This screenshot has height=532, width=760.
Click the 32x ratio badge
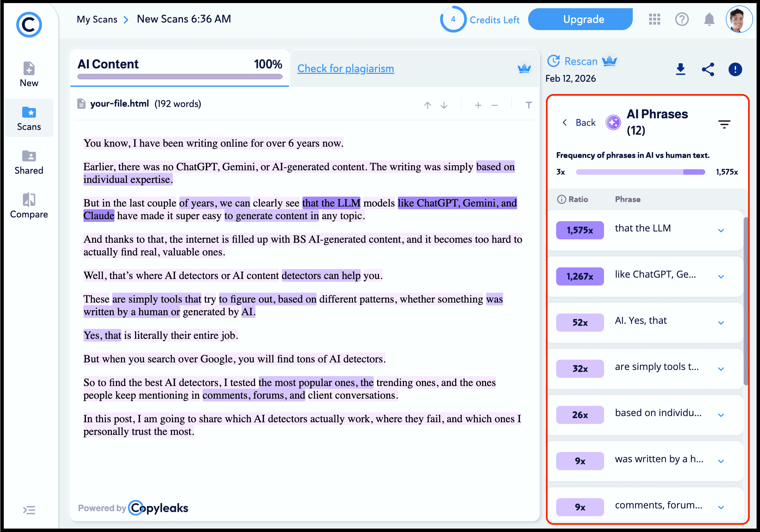[x=580, y=369]
